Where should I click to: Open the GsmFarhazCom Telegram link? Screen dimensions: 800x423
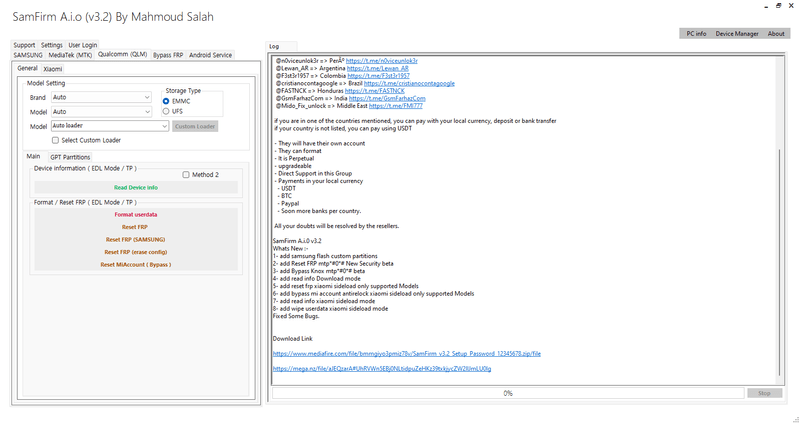387,98
